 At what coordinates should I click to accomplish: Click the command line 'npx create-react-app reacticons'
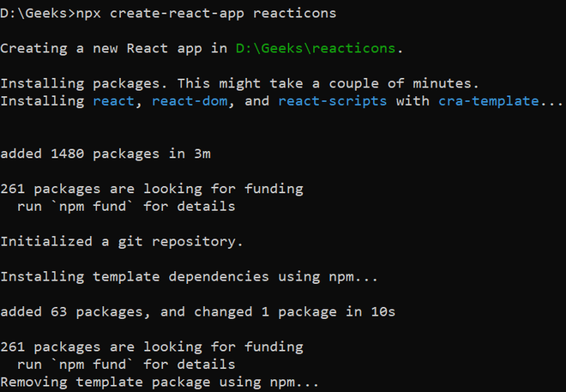[x=206, y=14]
